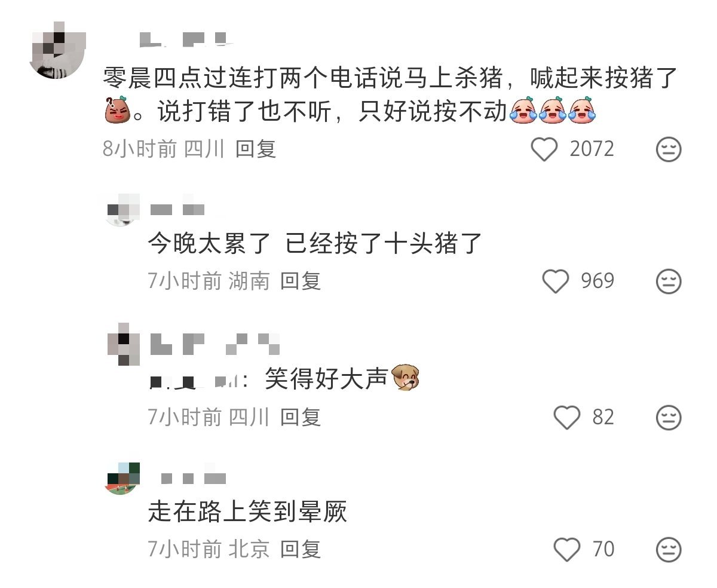
Task: Tap the top comment text about 杀猪
Action: coord(391,94)
